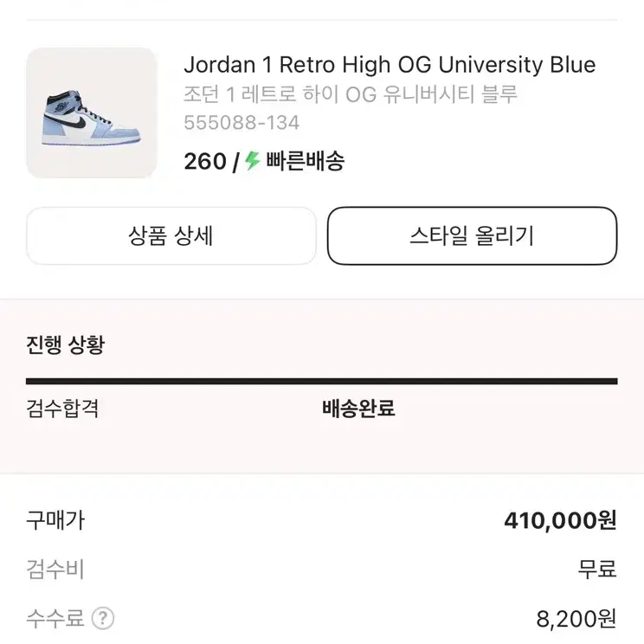644x644 pixels.
Task: Tap the 검수비 row label
Action: [x=55, y=570]
